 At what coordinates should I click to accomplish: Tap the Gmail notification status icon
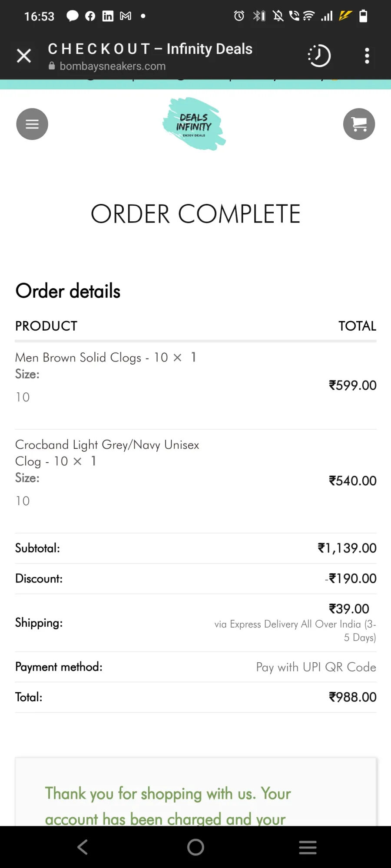126,16
